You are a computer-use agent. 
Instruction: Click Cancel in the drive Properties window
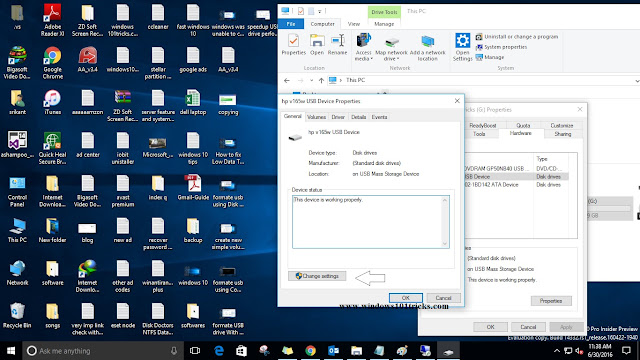click(x=528, y=327)
